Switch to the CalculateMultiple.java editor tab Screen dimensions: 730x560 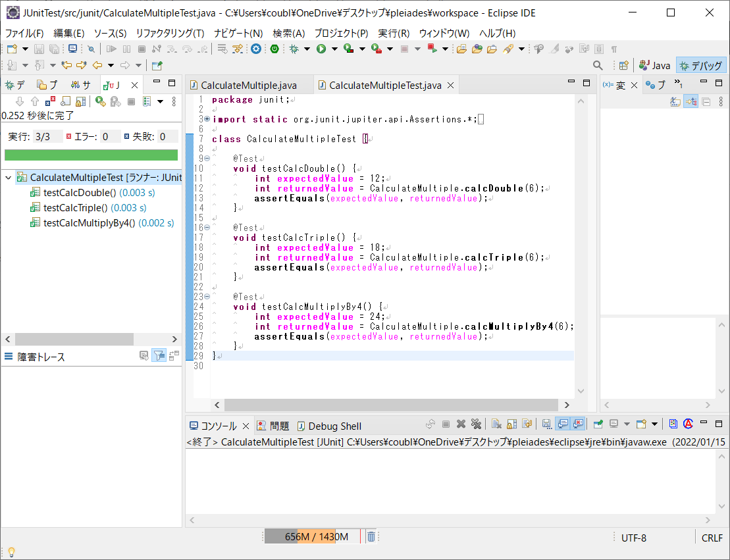[249, 85]
